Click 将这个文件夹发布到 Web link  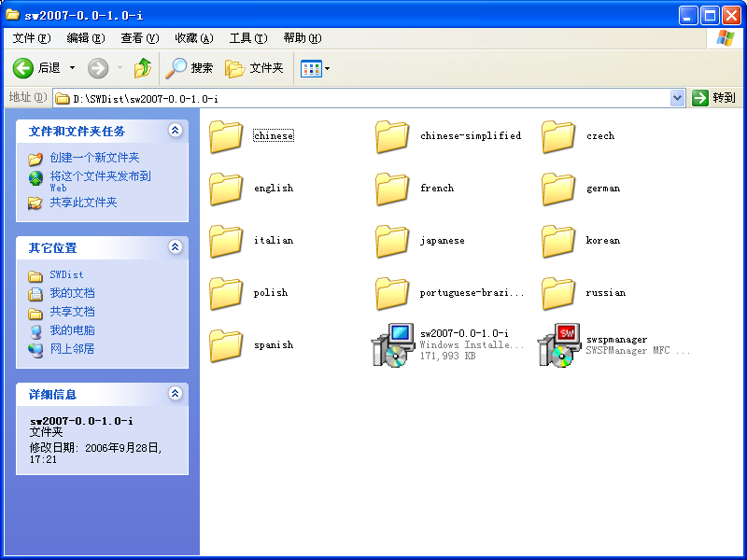[x=100, y=181]
